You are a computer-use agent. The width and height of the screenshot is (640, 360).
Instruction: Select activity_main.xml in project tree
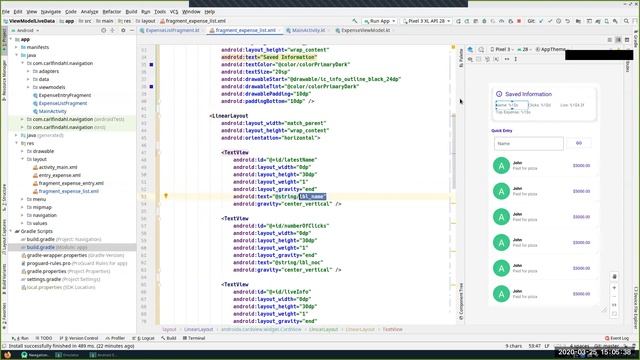pos(58,167)
